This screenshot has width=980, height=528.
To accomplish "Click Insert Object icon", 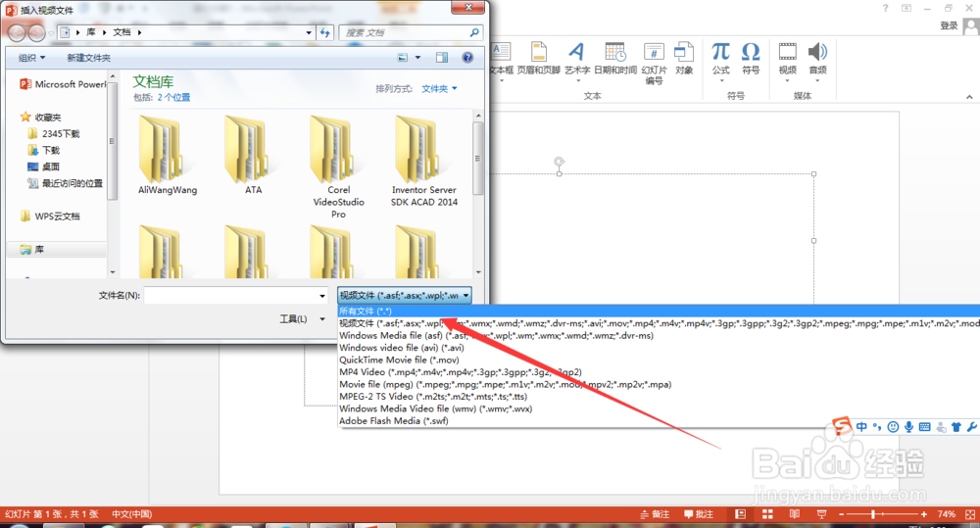I will 684,58.
